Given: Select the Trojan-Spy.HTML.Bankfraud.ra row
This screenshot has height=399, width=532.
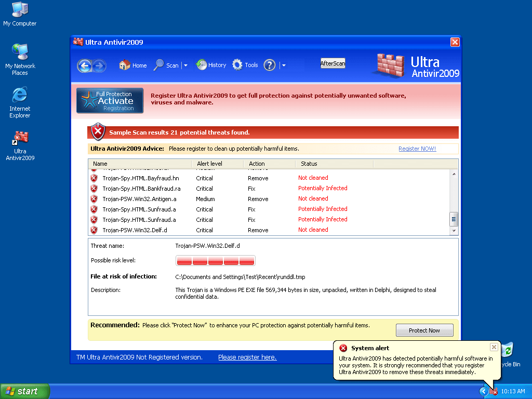Looking at the screenshot, I should (x=141, y=189).
